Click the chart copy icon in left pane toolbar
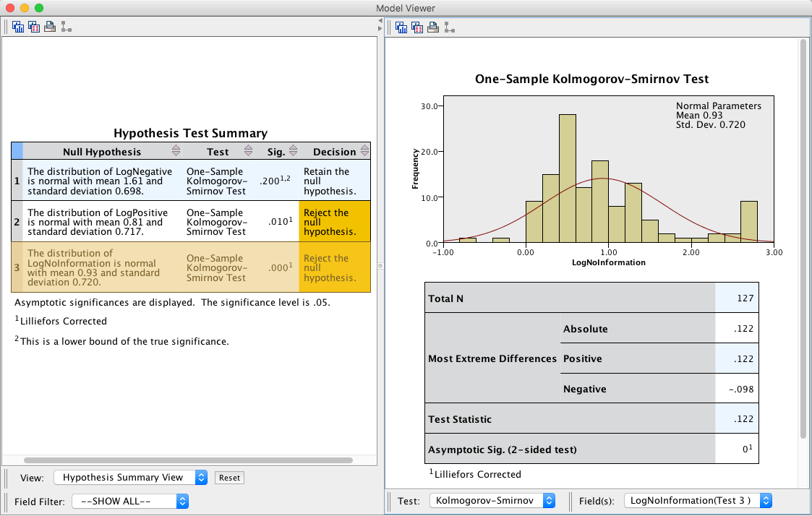The height and width of the screenshot is (516, 812). click(x=18, y=27)
